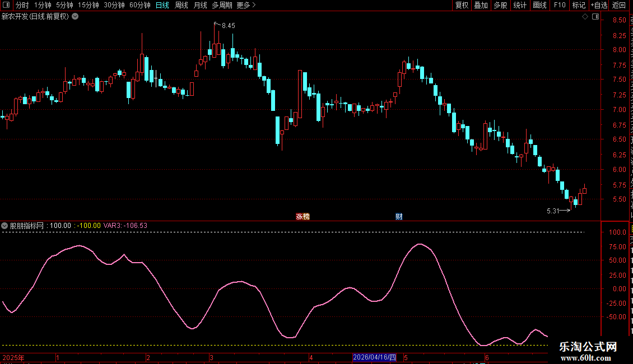The height and width of the screenshot is (364, 633).
Task: Open the 复权 adjustment option
Action: tap(462, 5)
